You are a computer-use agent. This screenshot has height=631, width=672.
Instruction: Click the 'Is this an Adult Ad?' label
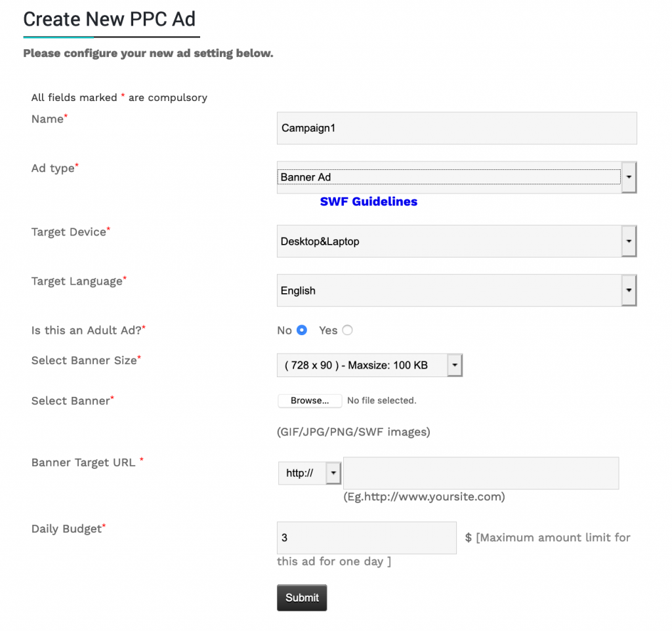pos(89,331)
